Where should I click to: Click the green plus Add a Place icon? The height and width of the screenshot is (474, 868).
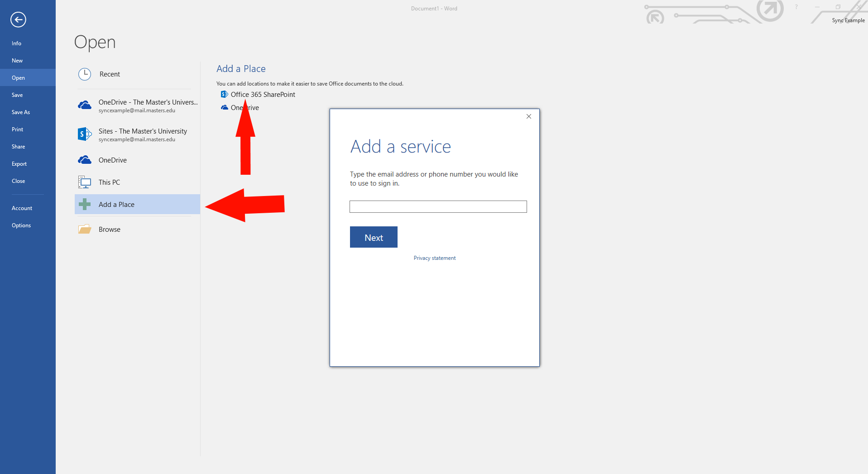pos(85,204)
